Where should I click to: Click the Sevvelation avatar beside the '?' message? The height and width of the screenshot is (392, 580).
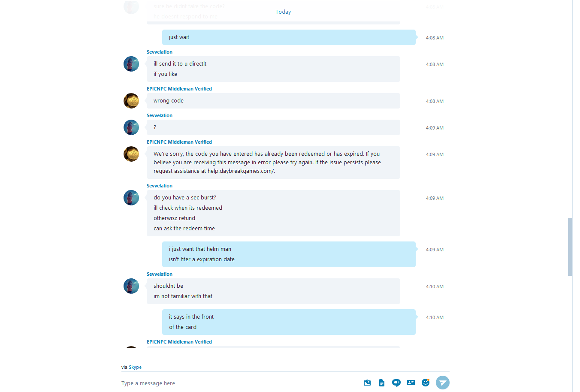pos(131,127)
